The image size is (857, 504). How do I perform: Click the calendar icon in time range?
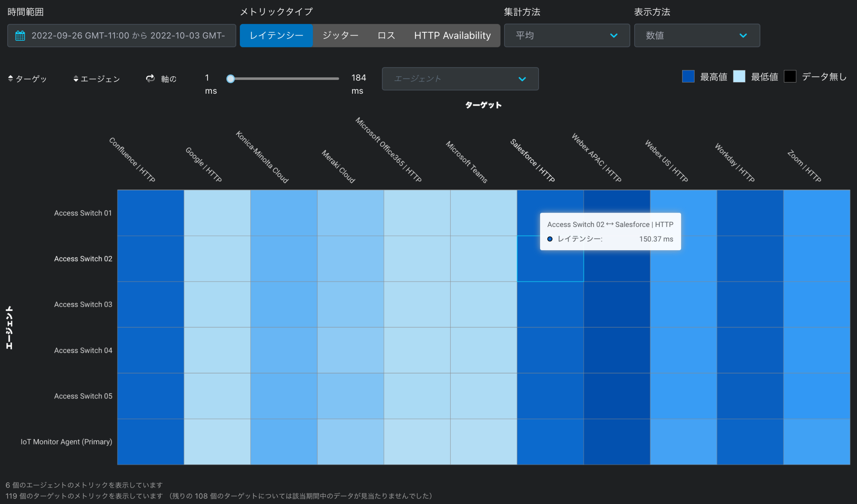point(20,35)
